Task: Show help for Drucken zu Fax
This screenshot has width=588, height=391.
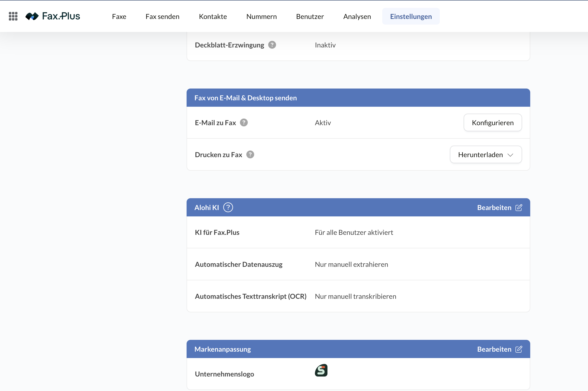Action: (x=250, y=155)
